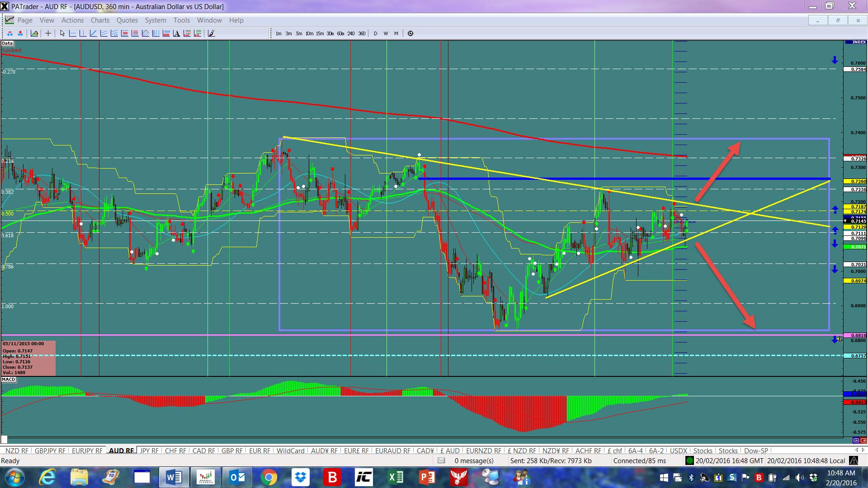Click the envelope messages icon in status bar
Image resolution: width=868 pixels, height=488 pixels.
[441, 461]
